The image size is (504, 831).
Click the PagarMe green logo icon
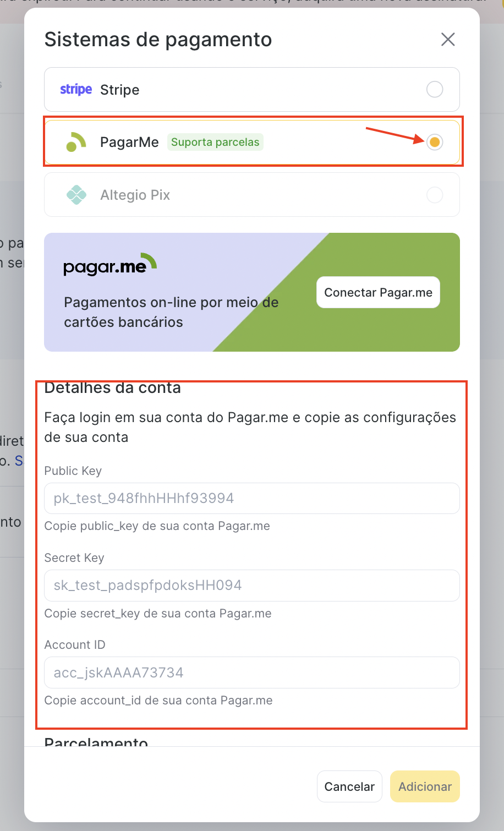[76, 142]
